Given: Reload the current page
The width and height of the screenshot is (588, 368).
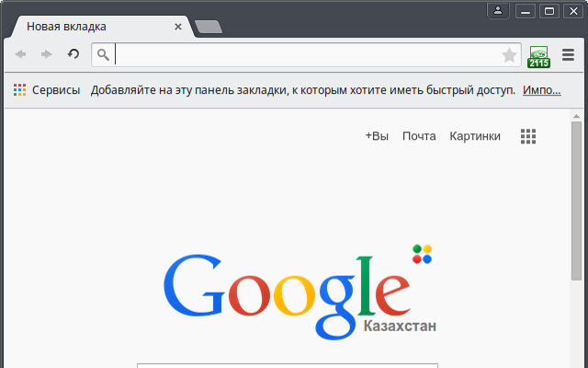Looking at the screenshot, I should point(73,54).
